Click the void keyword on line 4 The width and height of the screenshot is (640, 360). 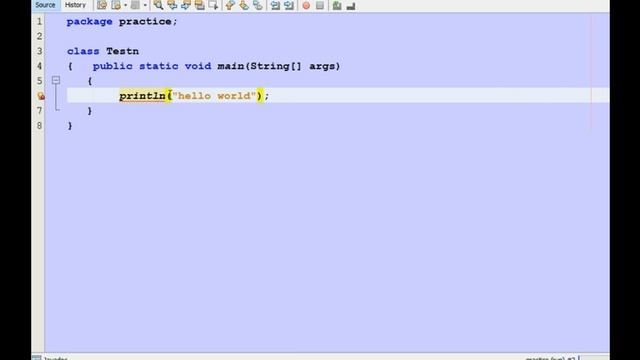click(198, 66)
